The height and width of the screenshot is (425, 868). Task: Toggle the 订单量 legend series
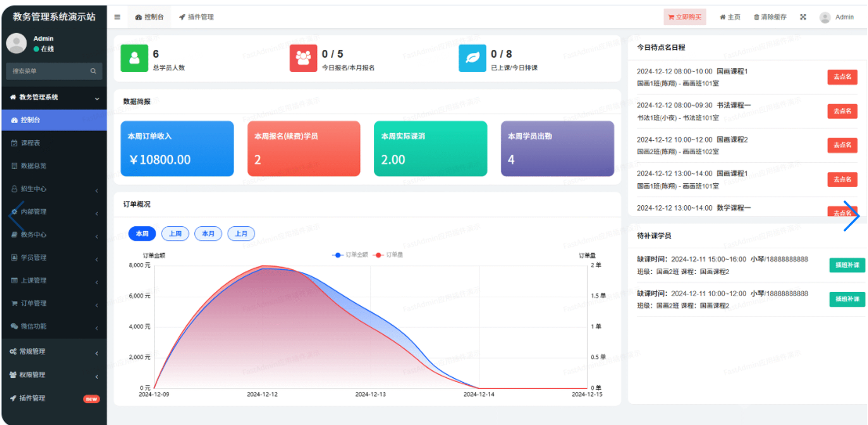(x=388, y=255)
